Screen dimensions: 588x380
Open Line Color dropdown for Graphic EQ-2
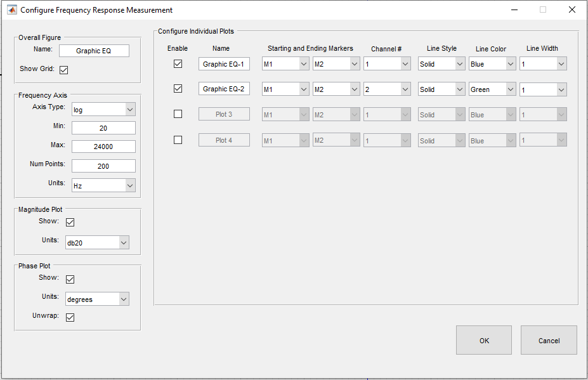[x=492, y=89]
